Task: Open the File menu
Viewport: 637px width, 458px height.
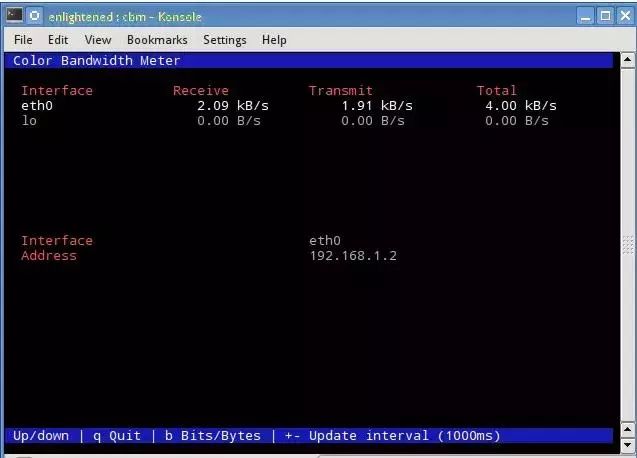Action: [23, 40]
